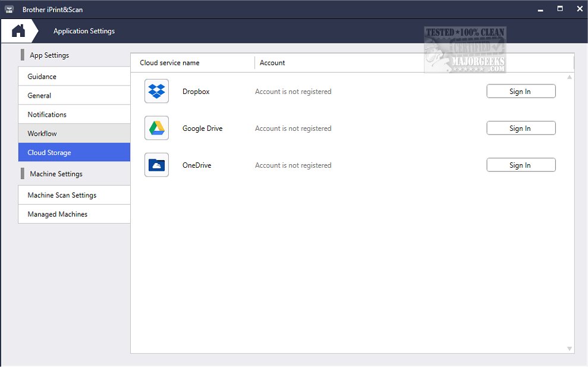
Task: Go to Managed Machines
Action: click(x=74, y=214)
